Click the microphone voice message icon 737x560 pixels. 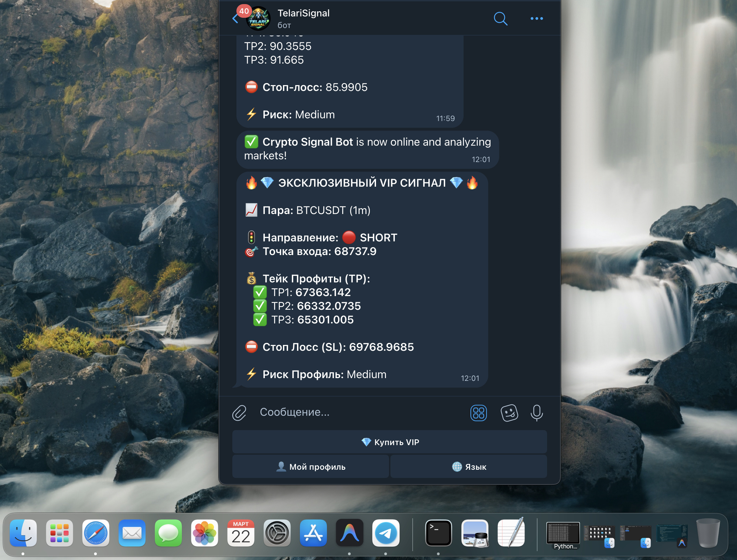536,413
